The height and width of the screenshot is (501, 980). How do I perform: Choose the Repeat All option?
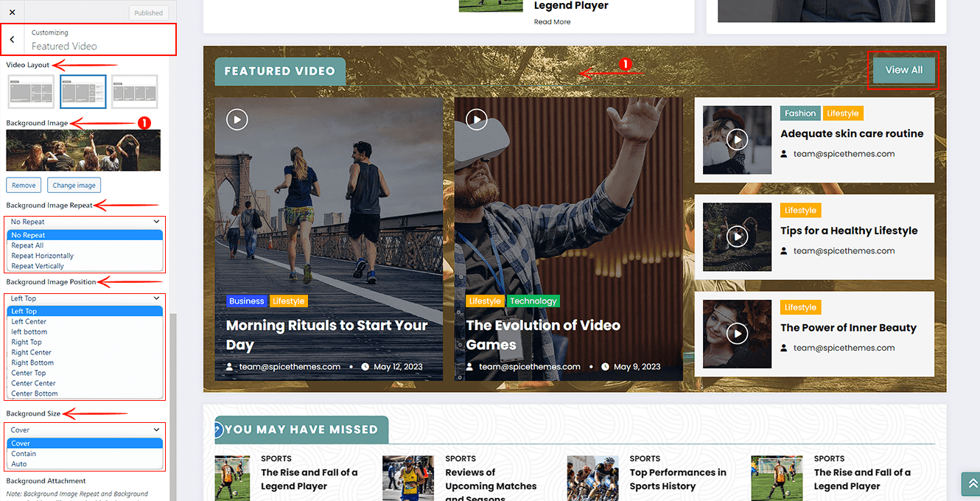click(x=85, y=245)
